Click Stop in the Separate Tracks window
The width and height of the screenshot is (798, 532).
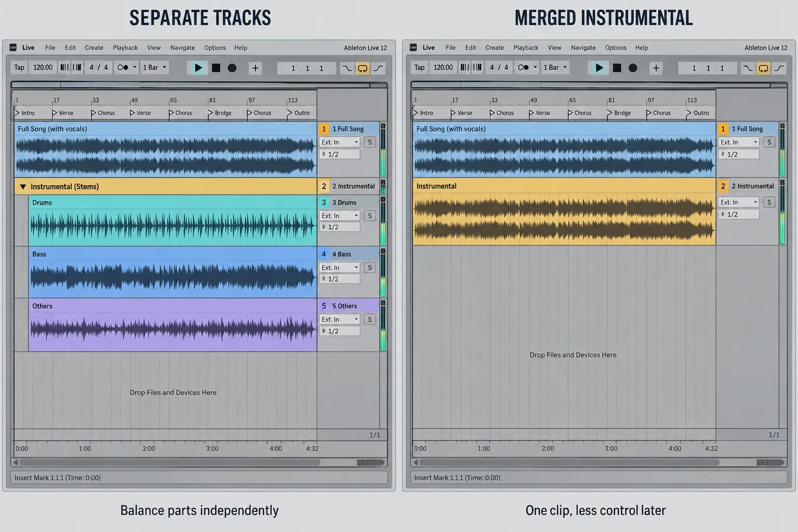coord(216,68)
